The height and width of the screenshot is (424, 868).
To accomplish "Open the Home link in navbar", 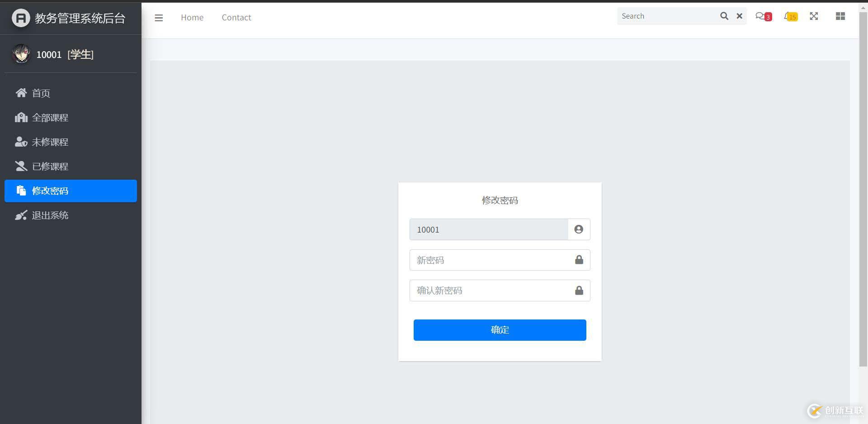I will point(192,18).
